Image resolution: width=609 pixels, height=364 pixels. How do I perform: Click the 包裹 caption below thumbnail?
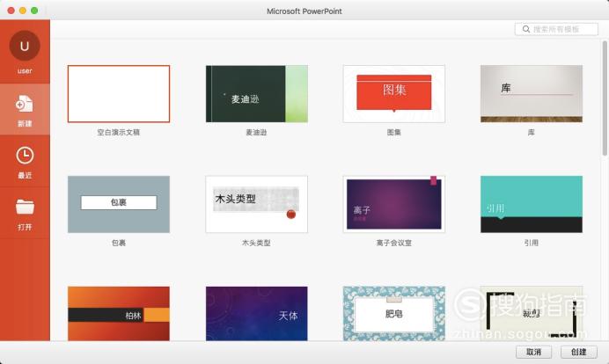click(x=119, y=243)
